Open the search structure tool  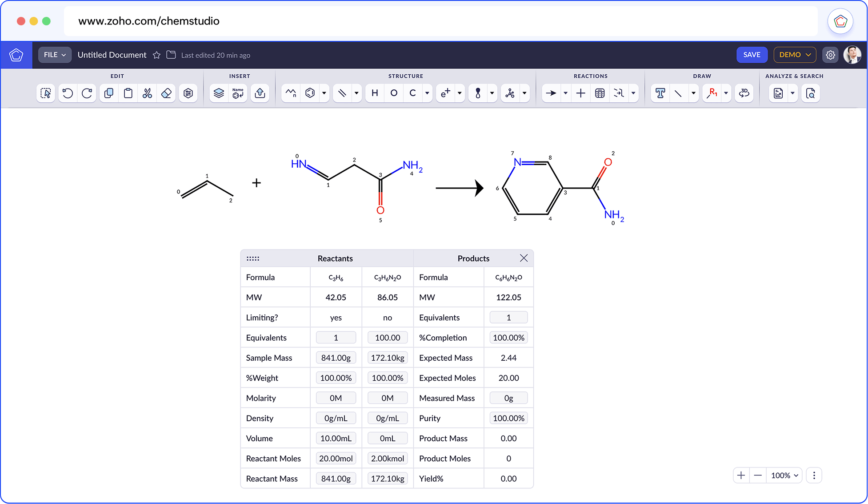coord(811,93)
